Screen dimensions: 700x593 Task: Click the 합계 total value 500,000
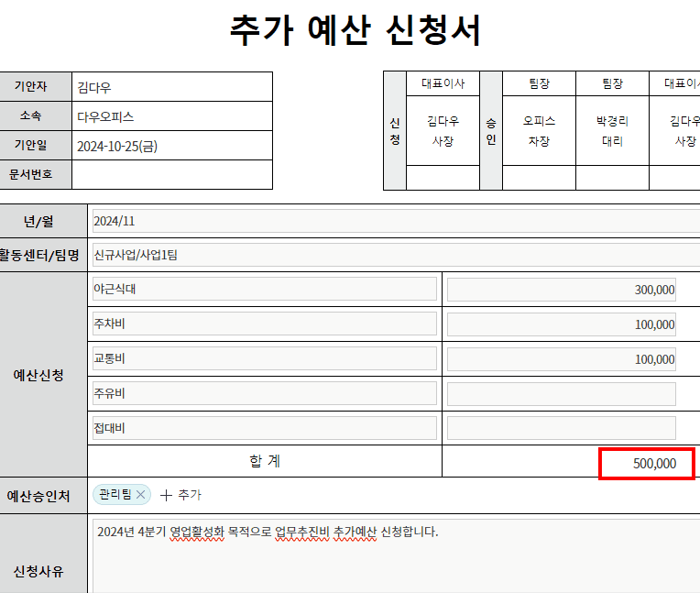(x=646, y=463)
